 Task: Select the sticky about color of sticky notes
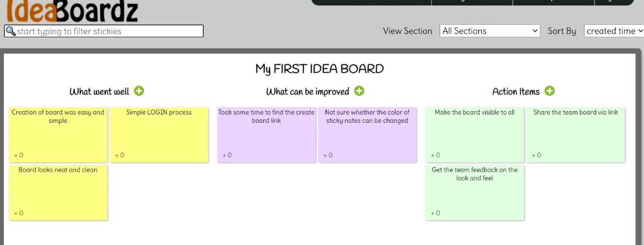[367, 134]
